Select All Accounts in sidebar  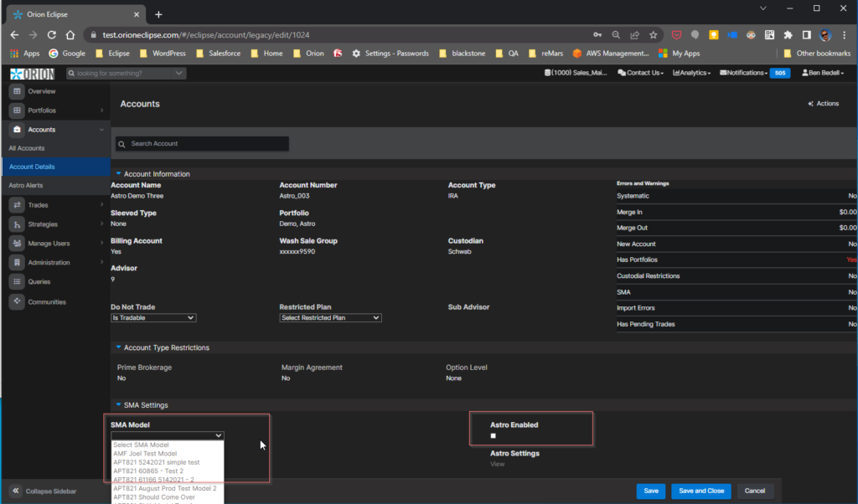click(x=27, y=148)
